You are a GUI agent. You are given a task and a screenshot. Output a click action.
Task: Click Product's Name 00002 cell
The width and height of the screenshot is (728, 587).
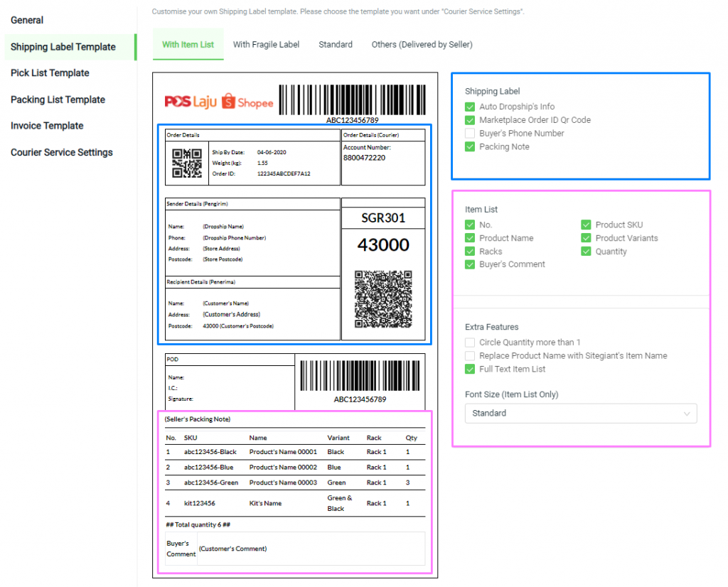tap(283, 468)
